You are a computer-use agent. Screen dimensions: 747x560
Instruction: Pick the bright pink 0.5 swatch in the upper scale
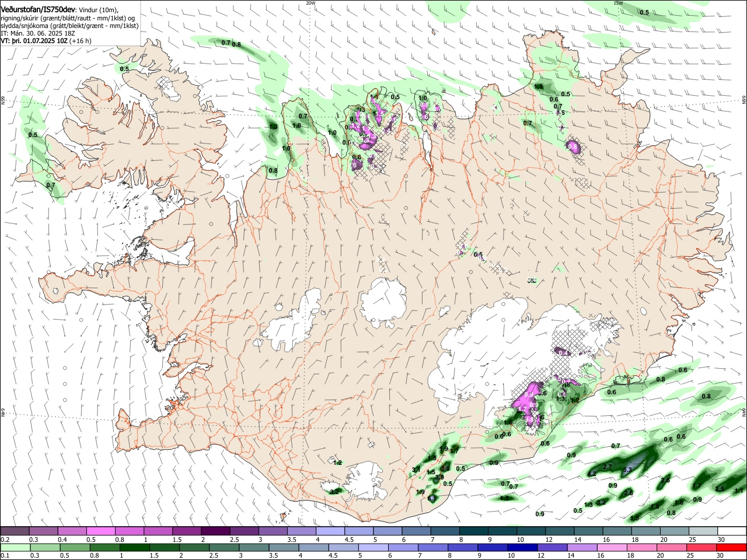click(100, 531)
